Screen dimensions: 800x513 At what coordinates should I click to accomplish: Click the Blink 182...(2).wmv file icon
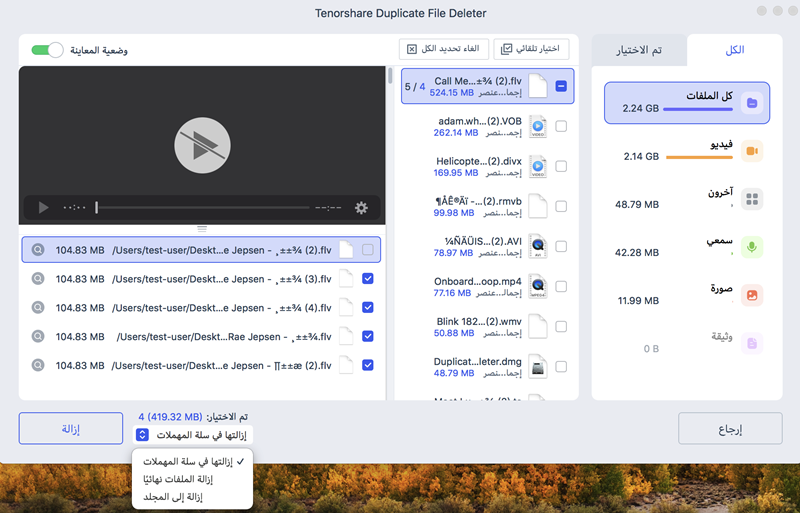(538, 326)
